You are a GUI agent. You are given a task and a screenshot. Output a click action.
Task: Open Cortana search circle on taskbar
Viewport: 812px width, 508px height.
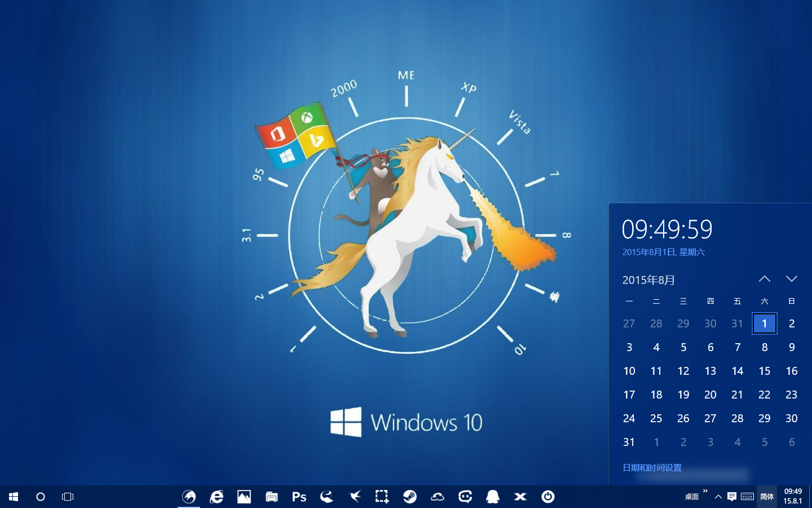click(41, 497)
